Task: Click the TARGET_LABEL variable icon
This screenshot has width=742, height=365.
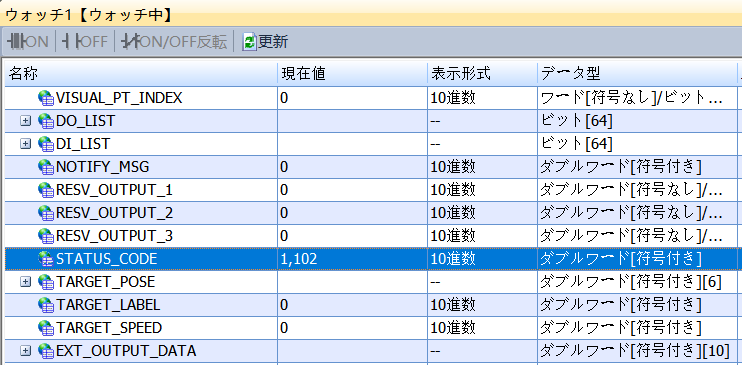Action: pos(46,305)
